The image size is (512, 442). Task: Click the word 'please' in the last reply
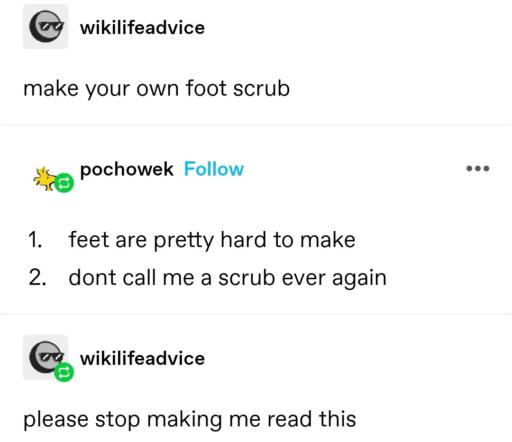[56, 420]
